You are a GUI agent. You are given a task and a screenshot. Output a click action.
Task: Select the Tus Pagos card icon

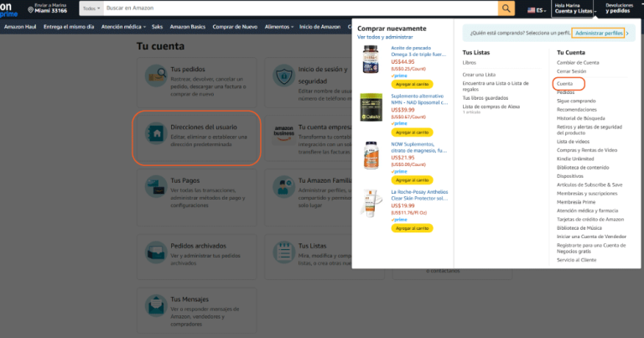[x=155, y=190]
